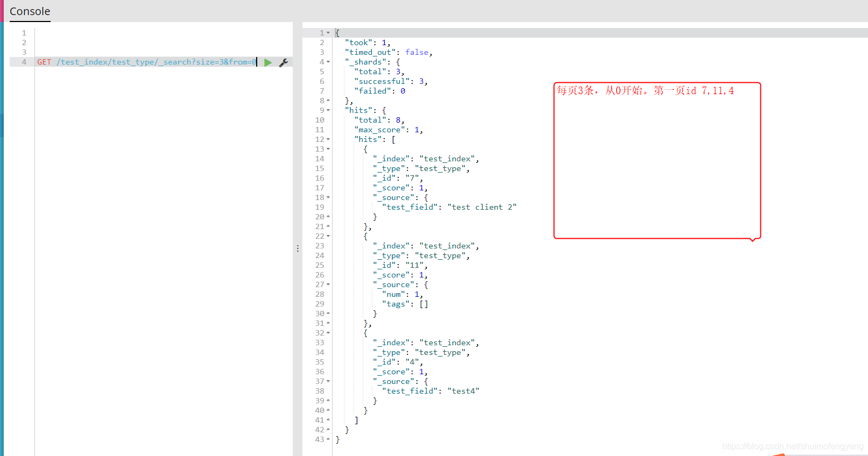Click the "timed_out": false value
This screenshot has height=456, width=868.
417,52
